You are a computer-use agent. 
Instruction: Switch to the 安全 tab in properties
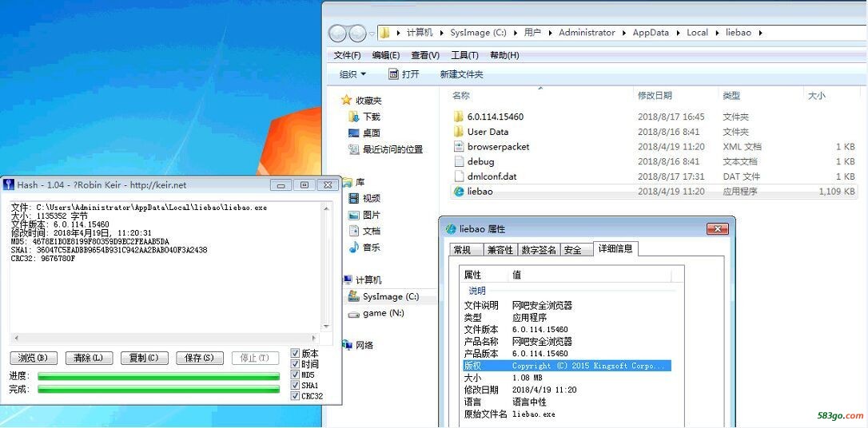(x=575, y=250)
